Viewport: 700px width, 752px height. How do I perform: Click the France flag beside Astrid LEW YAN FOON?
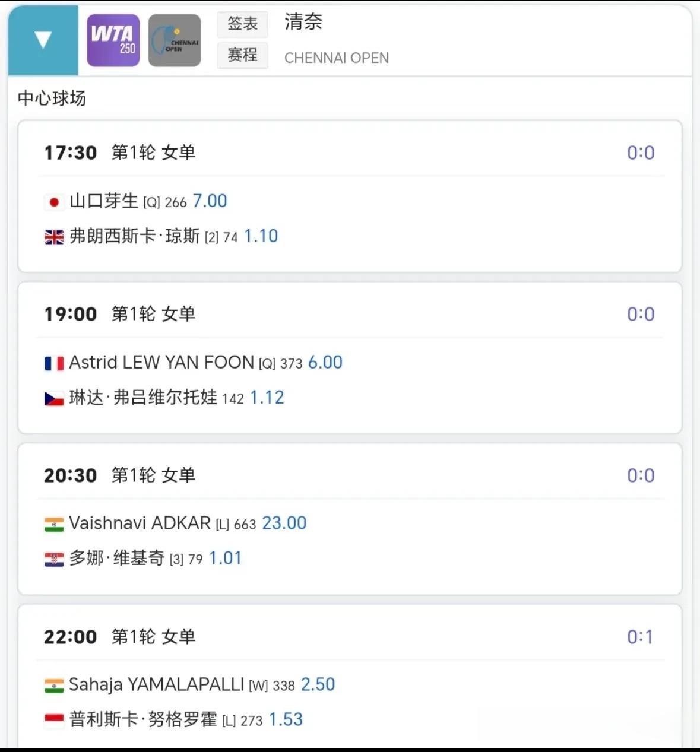(54, 363)
